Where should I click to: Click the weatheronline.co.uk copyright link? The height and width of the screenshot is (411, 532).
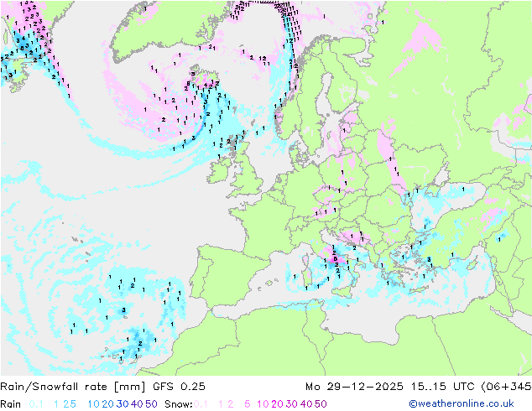point(462,403)
